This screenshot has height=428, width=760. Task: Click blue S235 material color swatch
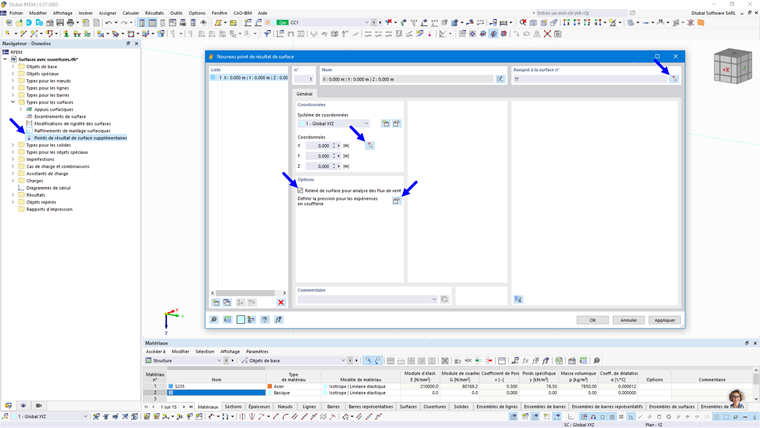tap(171, 386)
